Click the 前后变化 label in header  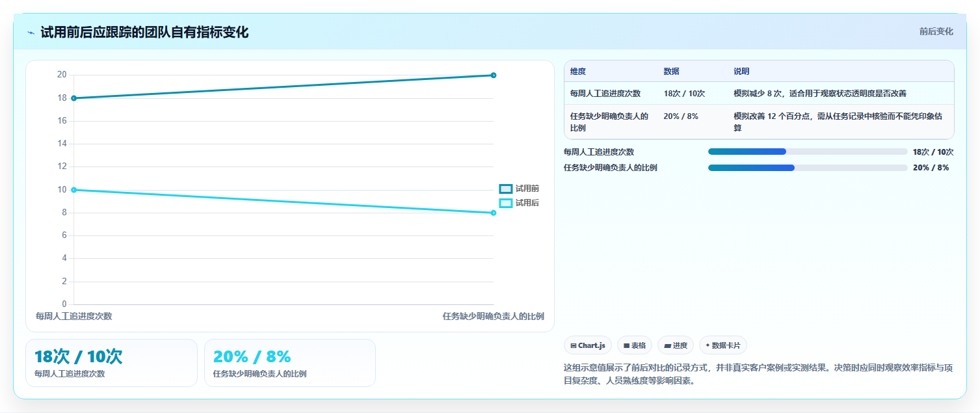click(936, 31)
